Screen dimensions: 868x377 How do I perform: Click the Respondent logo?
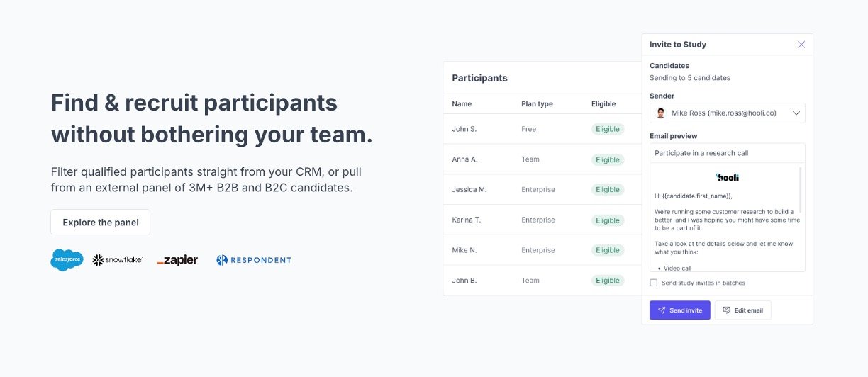click(x=254, y=260)
